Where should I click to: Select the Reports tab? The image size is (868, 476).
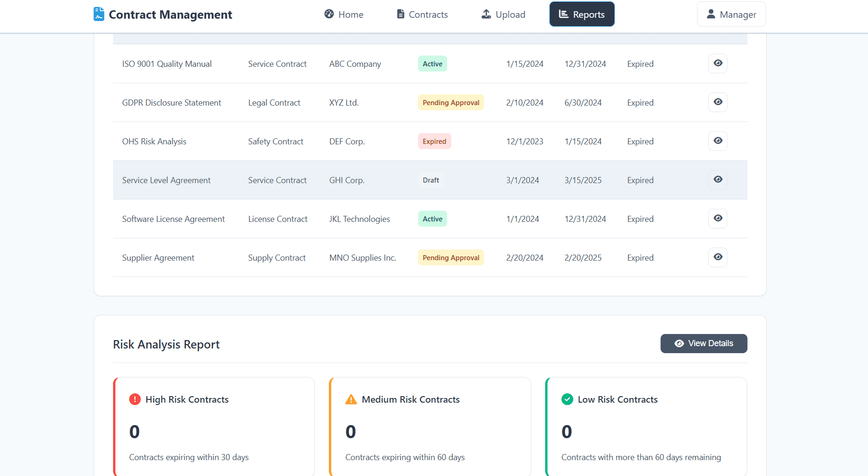click(x=582, y=14)
